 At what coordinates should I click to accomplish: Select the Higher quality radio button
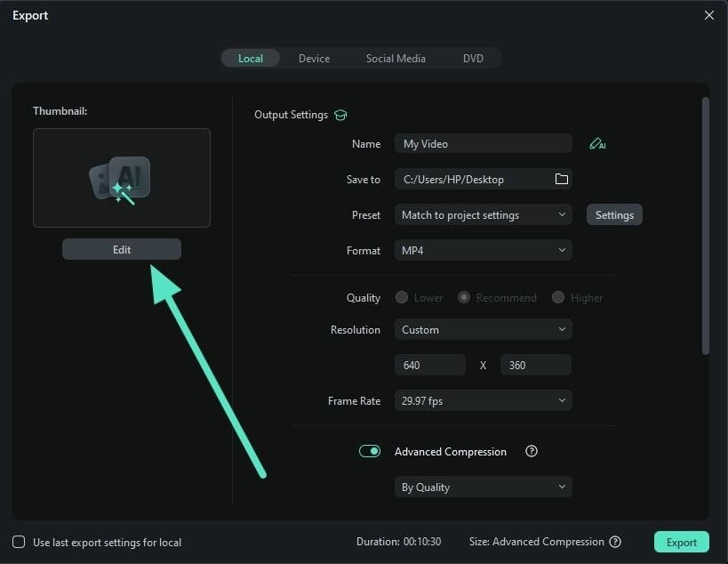tap(558, 297)
